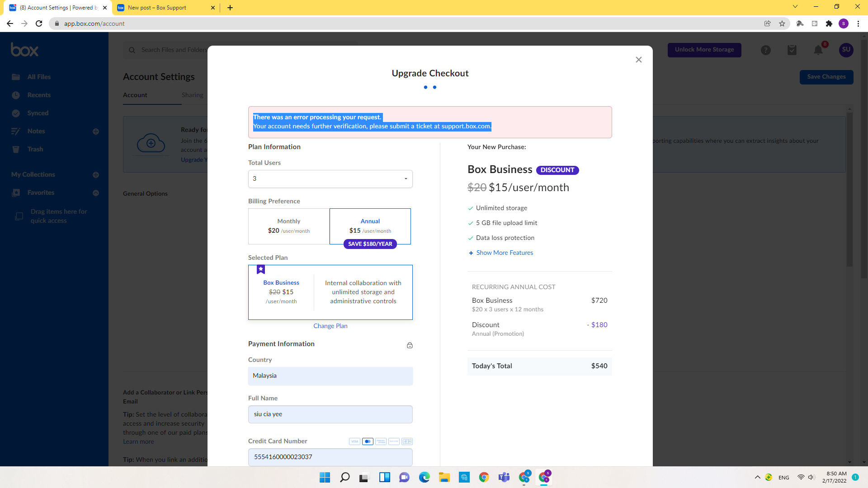Close the Account Settings browser tab
This screenshot has width=868, height=488.
point(105,8)
